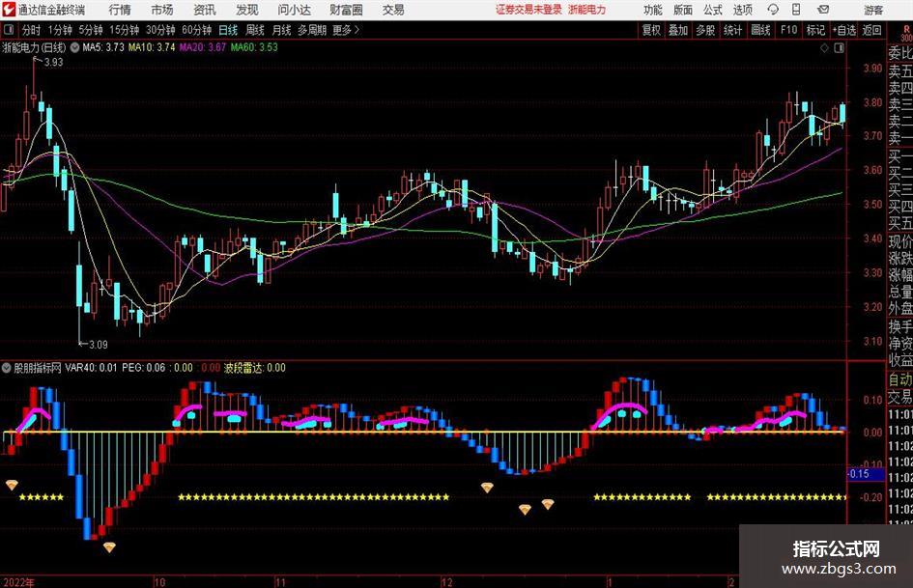Viewport: 913px width, 588px height.
Task: Click the 叠加 overlay button
Action: (x=678, y=30)
